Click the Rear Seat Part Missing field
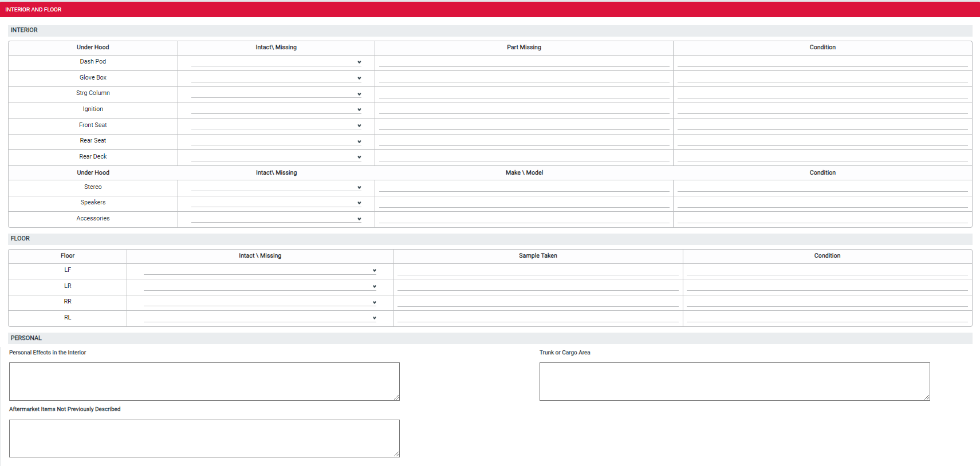The height and width of the screenshot is (466, 980). point(524,141)
